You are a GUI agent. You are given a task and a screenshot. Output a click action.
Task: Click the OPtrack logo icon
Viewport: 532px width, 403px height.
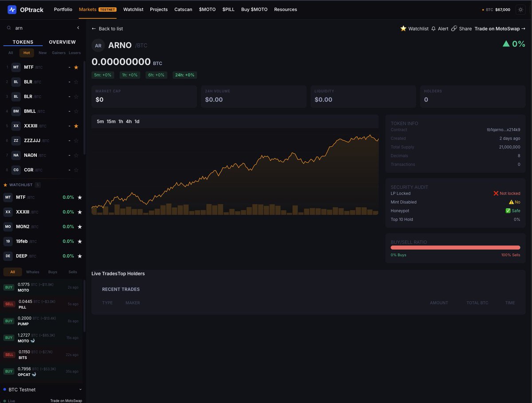point(12,9)
